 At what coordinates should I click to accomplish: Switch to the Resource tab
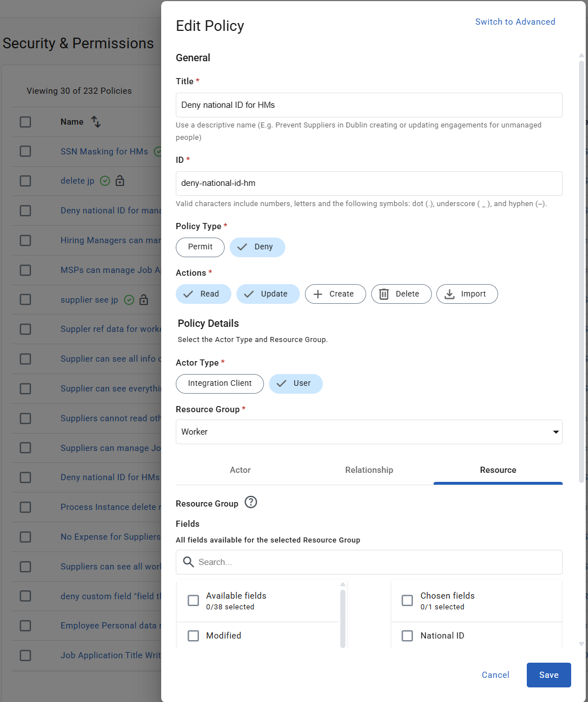tap(498, 470)
